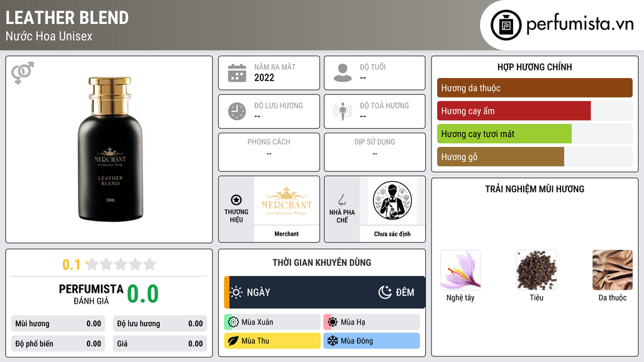644x362 pixels.
Task: Open the perfumer illustration Chưa xác định
Action: tap(392, 200)
